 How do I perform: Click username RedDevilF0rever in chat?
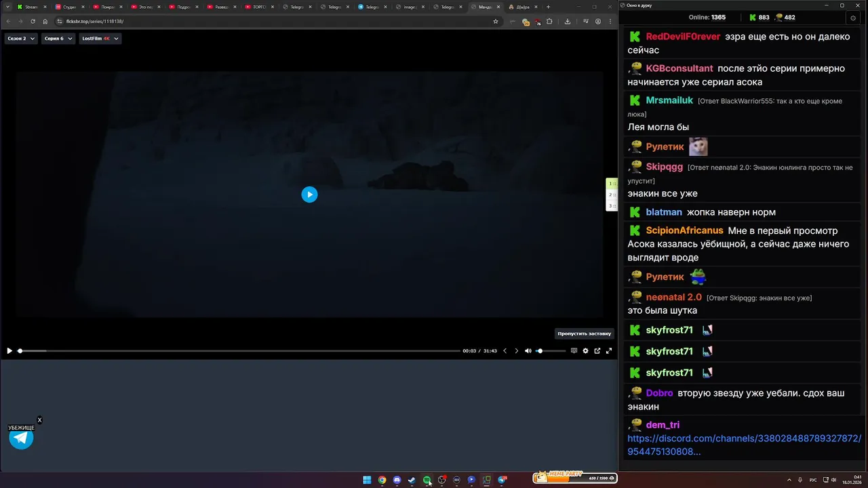(x=683, y=37)
